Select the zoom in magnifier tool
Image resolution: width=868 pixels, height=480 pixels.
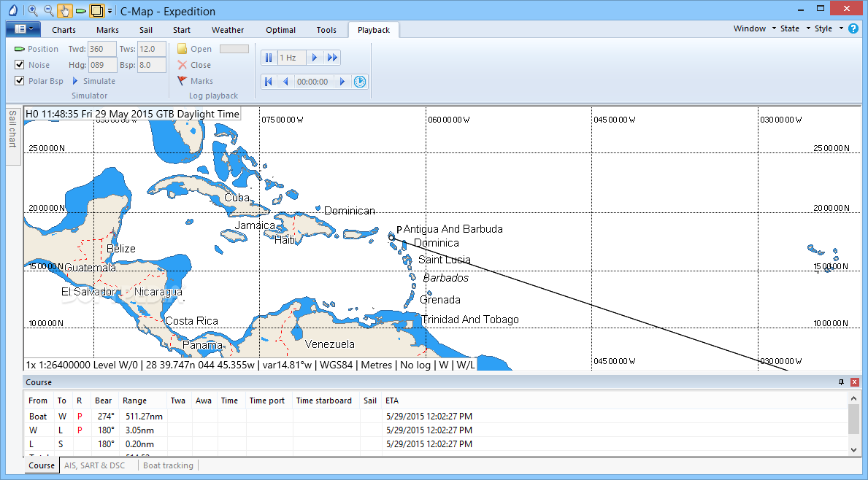pyautogui.click(x=33, y=10)
